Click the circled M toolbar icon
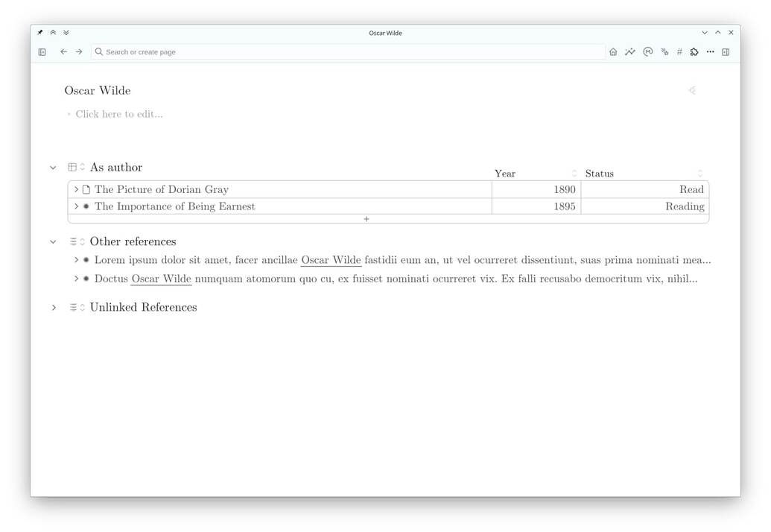The width and height of the screenshot is (771, 532). coord(648,51)
